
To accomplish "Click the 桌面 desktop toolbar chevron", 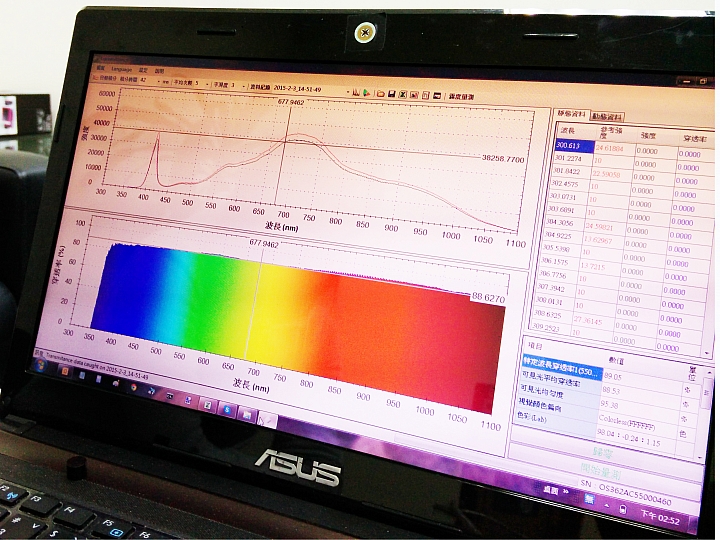I will (x=567, y=492).
